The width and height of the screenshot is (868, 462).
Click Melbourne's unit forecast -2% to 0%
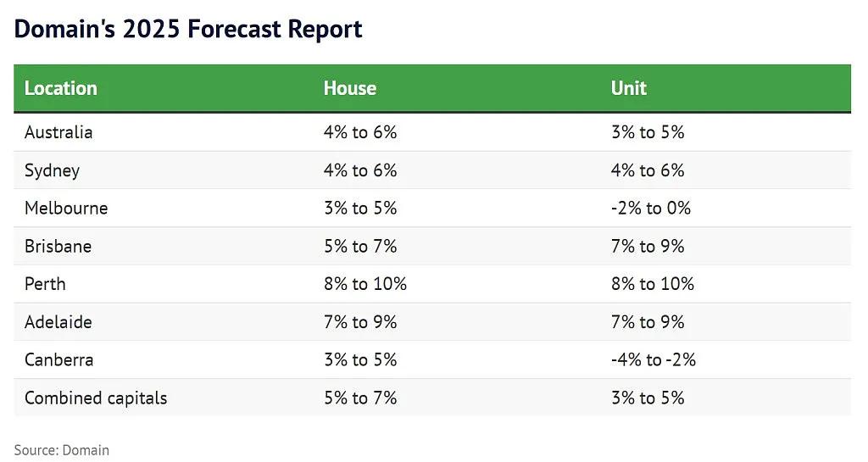tap(651, 208)
